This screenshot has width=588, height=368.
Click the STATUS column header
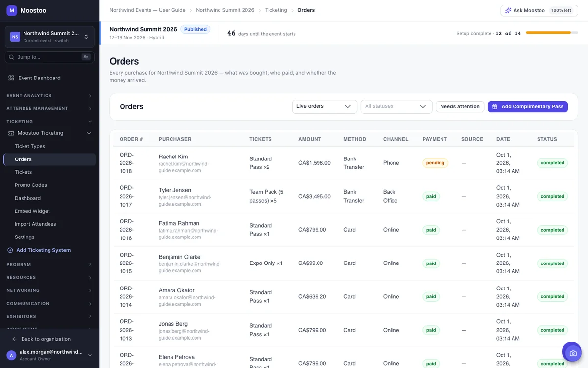(x=547, y=139)
